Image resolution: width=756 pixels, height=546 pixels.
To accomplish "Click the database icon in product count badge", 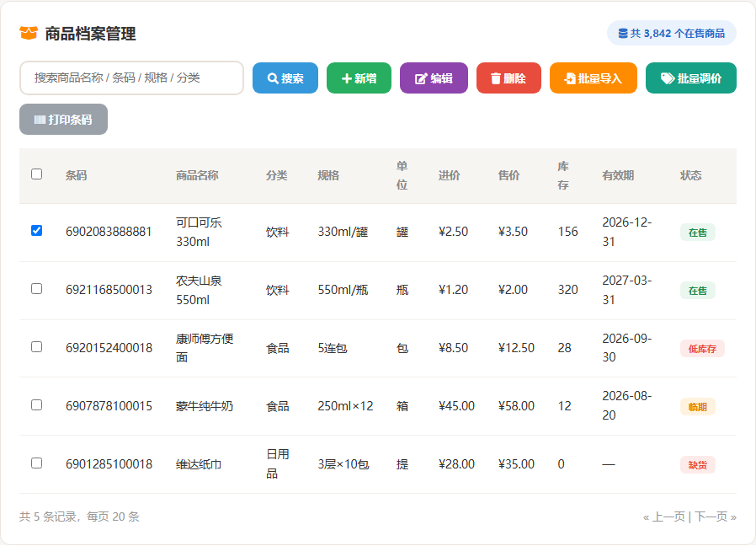I will point(623,34).
